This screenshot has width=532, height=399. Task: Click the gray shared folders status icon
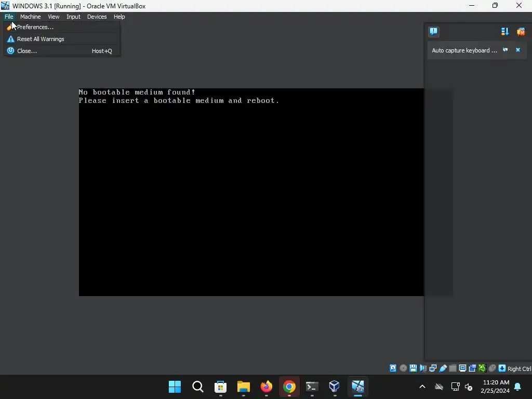453,368
